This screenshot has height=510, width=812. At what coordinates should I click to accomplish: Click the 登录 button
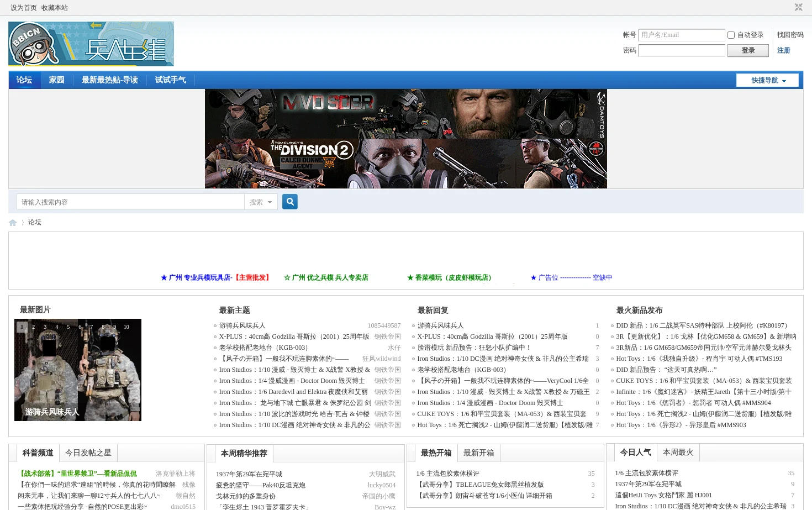coord(748,50)
